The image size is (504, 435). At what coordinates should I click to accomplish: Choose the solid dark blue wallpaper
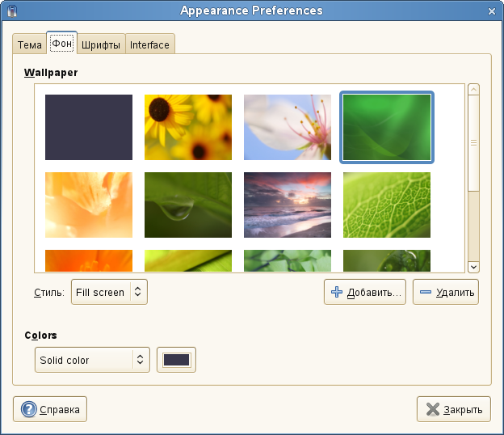click(x=89, y=127)
